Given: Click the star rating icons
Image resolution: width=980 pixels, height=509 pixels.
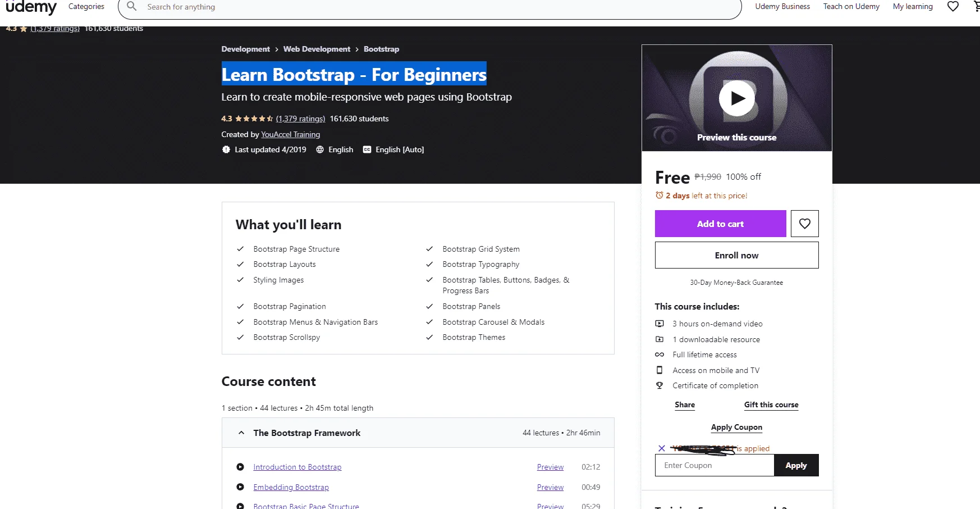Looking at the screenshot, I should [254, 119].
